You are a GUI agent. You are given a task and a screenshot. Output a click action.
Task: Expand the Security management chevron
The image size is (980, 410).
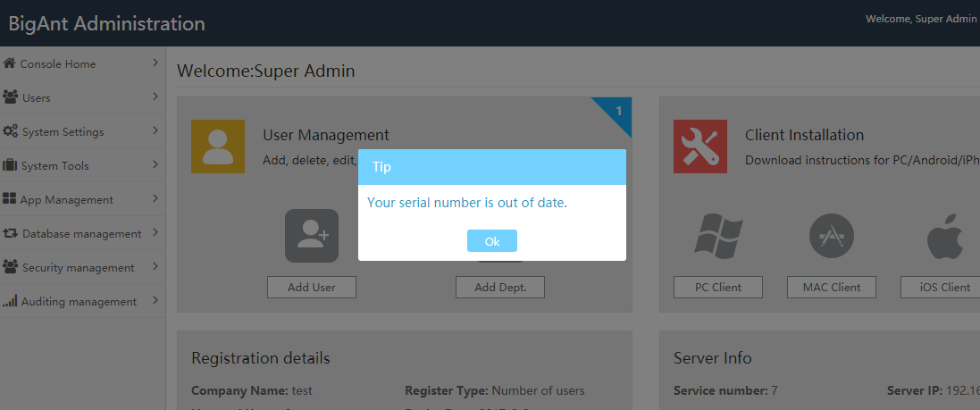(x=155, y=266)
